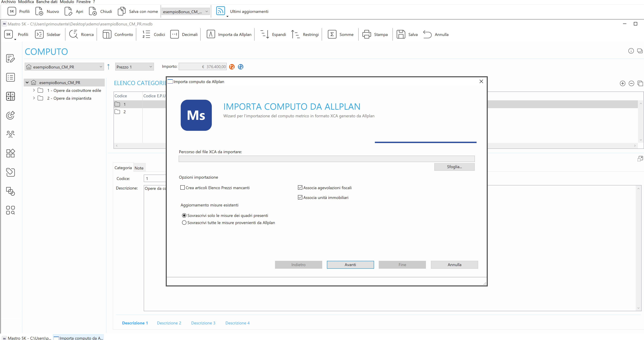The height and width of the screenshot is (340, 644).
Task: Open the esempioBonus_CM_... document dropdown in top toolbar
Action: pyautogui.click(x=185, y=12)
